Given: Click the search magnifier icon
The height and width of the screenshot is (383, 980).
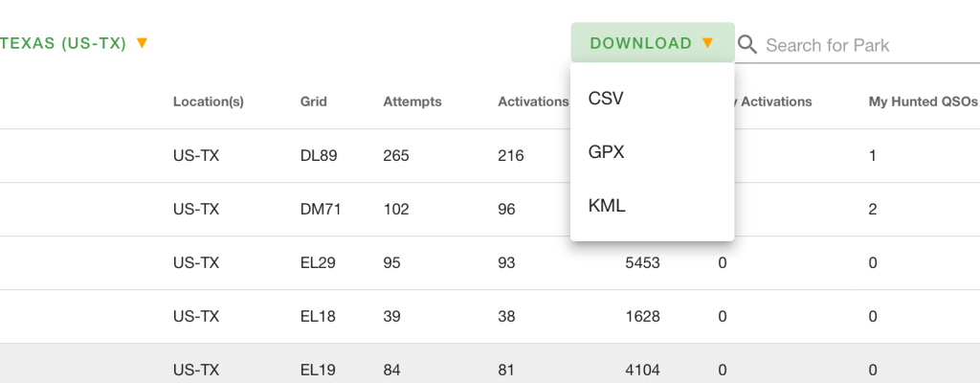Looking at the screenshot, I should click(x=747, y=45).
